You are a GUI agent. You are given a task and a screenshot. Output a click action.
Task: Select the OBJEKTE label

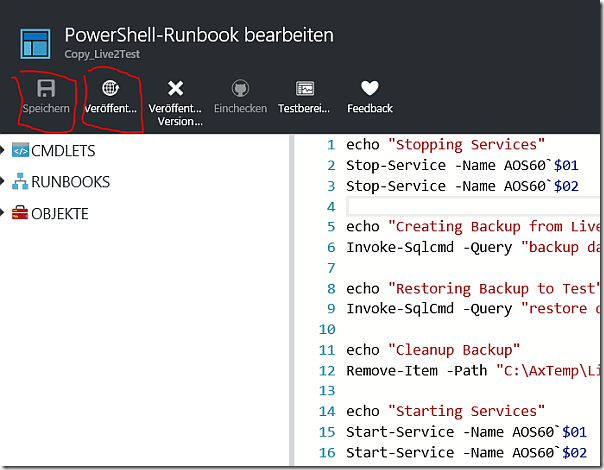pyautogui.click(x=60, y=213)
